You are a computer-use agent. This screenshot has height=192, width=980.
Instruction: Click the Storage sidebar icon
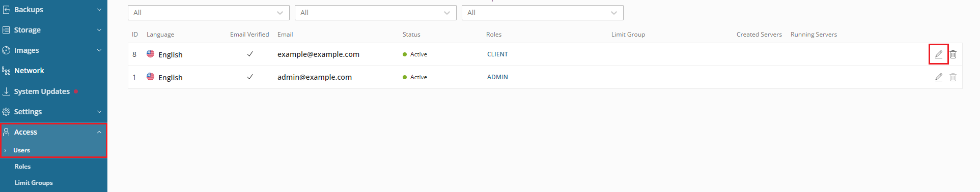(x=6, y=30)
